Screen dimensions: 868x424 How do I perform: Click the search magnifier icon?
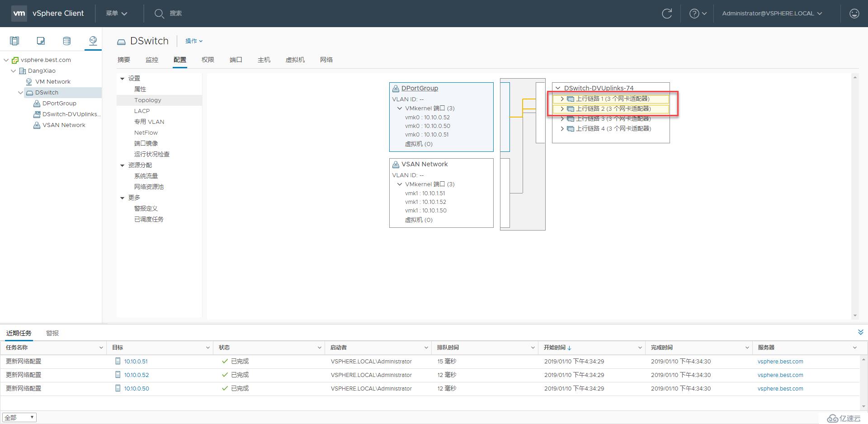click(x=159, y=14)
